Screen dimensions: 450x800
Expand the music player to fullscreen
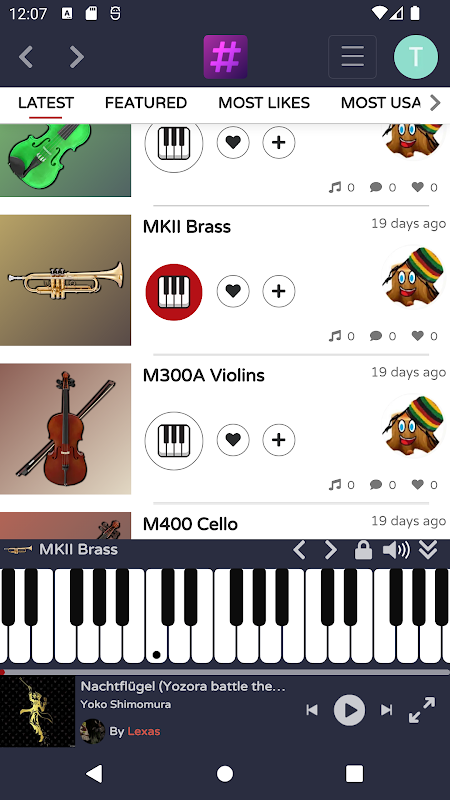tap(422, 710)
